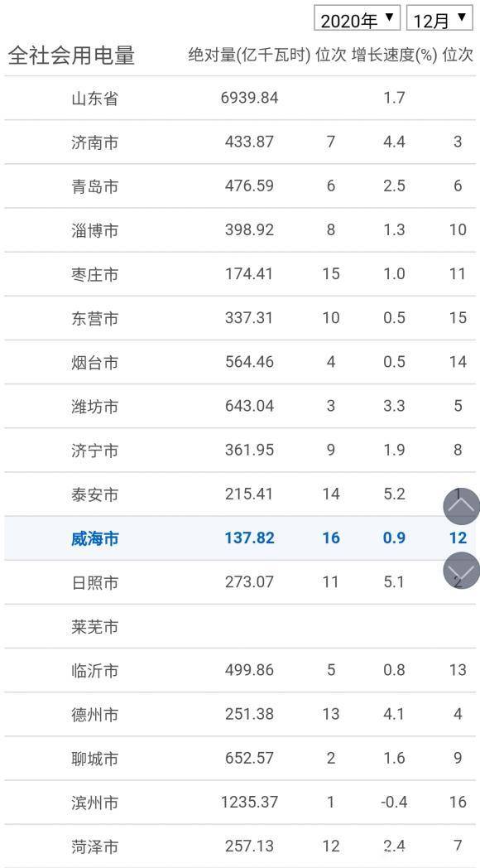
Task: Select the empty 莱芜市 row
Action: [240, 626]
